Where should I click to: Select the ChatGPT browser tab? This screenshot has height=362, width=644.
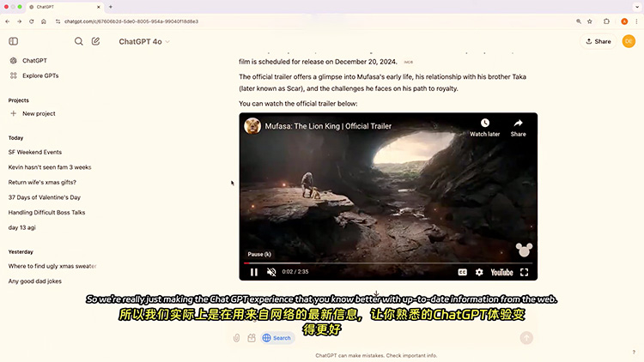point(64,7)
